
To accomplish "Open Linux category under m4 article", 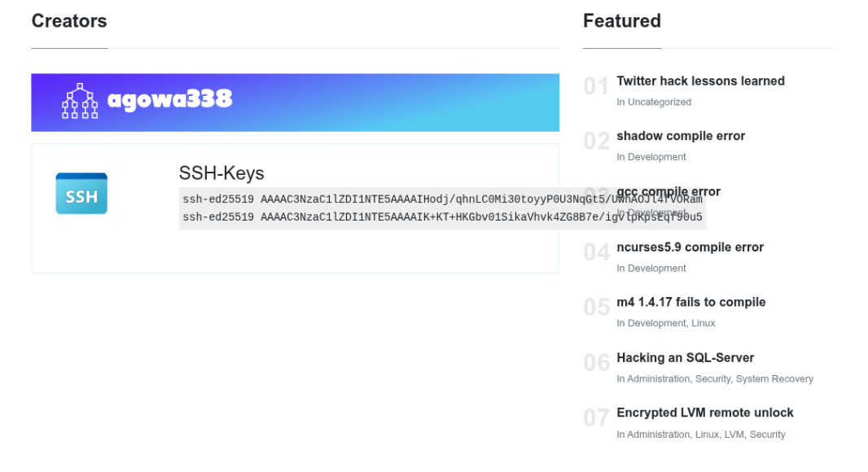I will (x=703, y=323).
